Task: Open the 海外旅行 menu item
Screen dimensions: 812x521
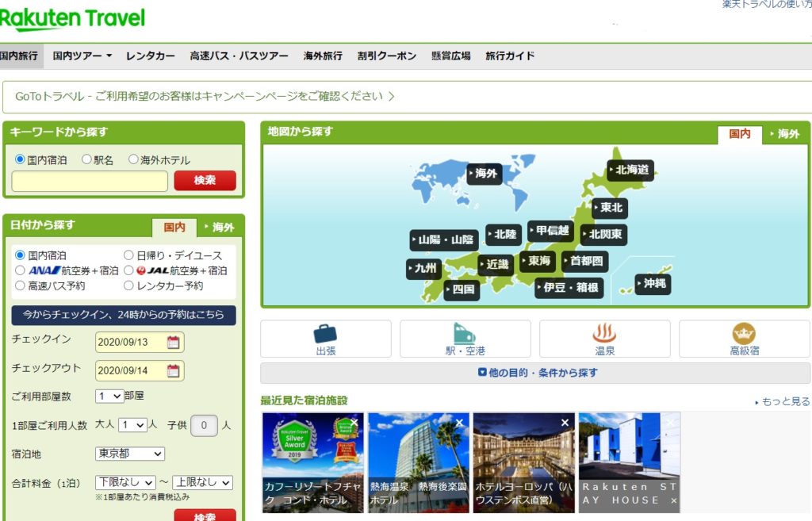Action: pos(324,56)
